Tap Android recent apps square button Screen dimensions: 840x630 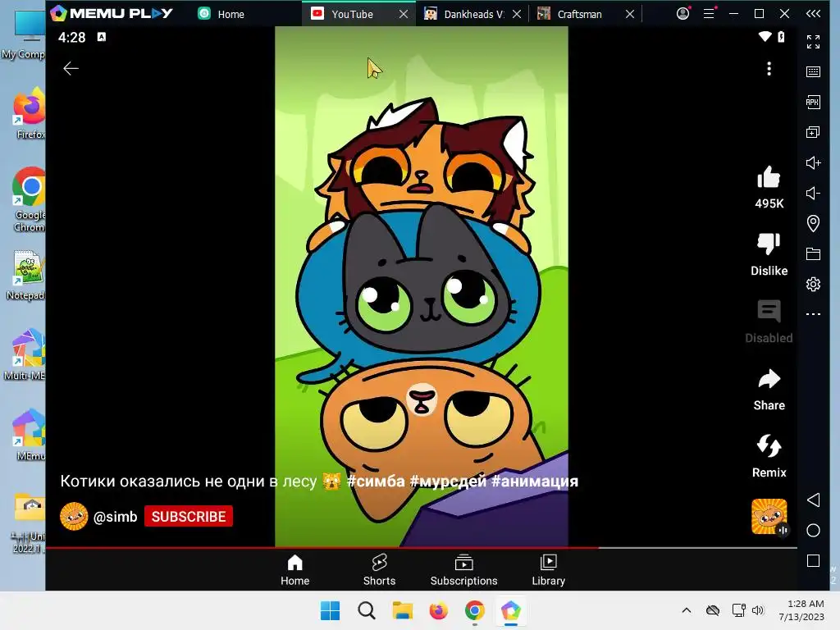[813, 560]
